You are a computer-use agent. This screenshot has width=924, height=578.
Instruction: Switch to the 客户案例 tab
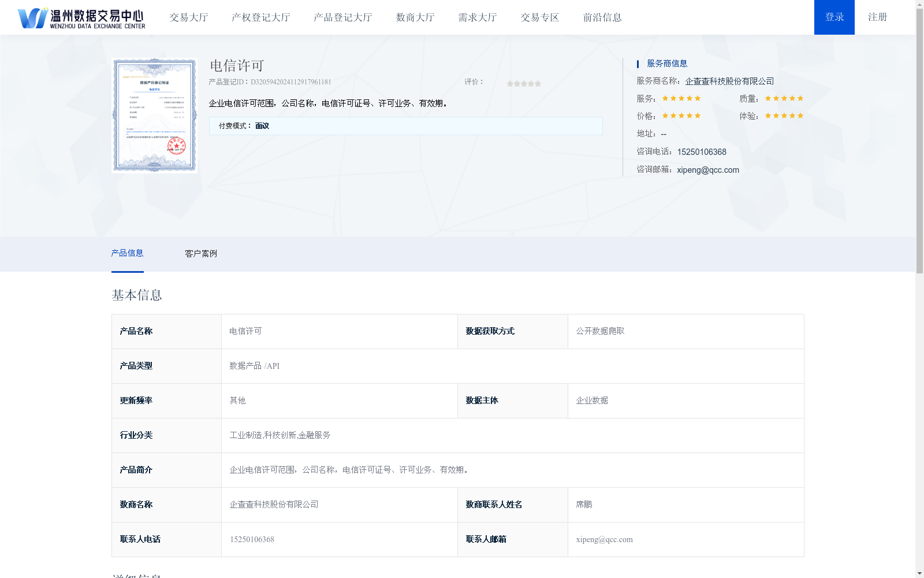pos(201,253)
